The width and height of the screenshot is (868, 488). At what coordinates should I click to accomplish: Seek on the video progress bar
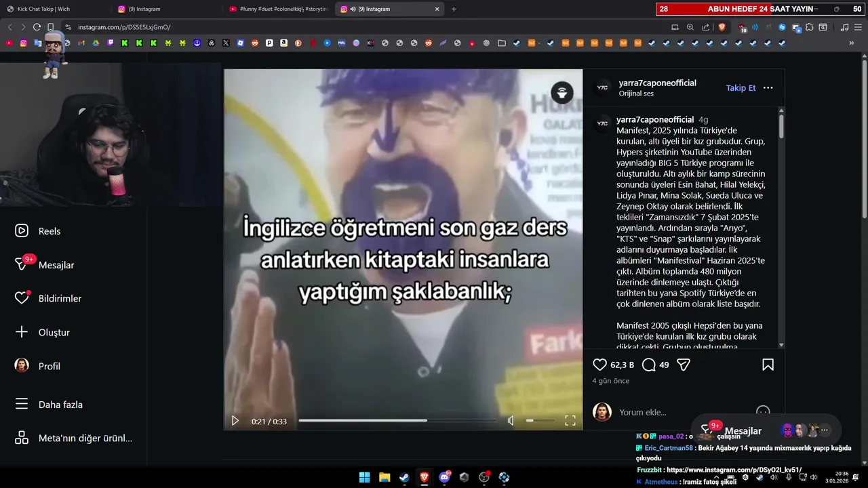tap(397, 421)
